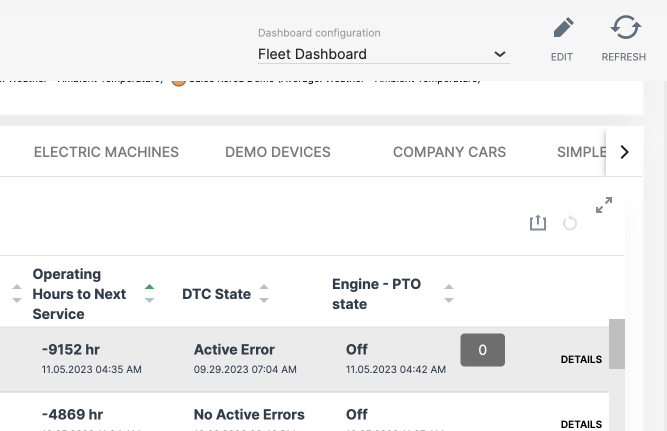Click the table's vertical scrollbar thumb
Viewport: 667px width, 431px height.
point(617,344)
